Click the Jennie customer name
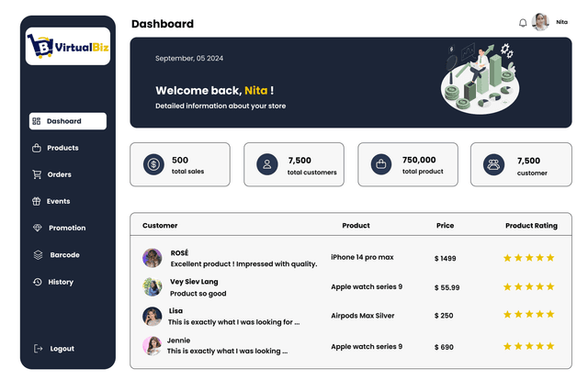 [178, 341]
